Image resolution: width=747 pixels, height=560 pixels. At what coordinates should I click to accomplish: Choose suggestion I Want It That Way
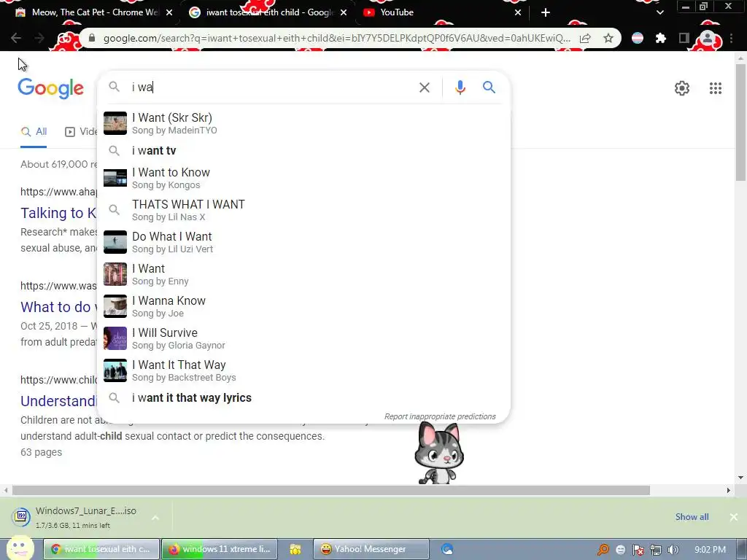pyautogui.click(x=303, y=370)
